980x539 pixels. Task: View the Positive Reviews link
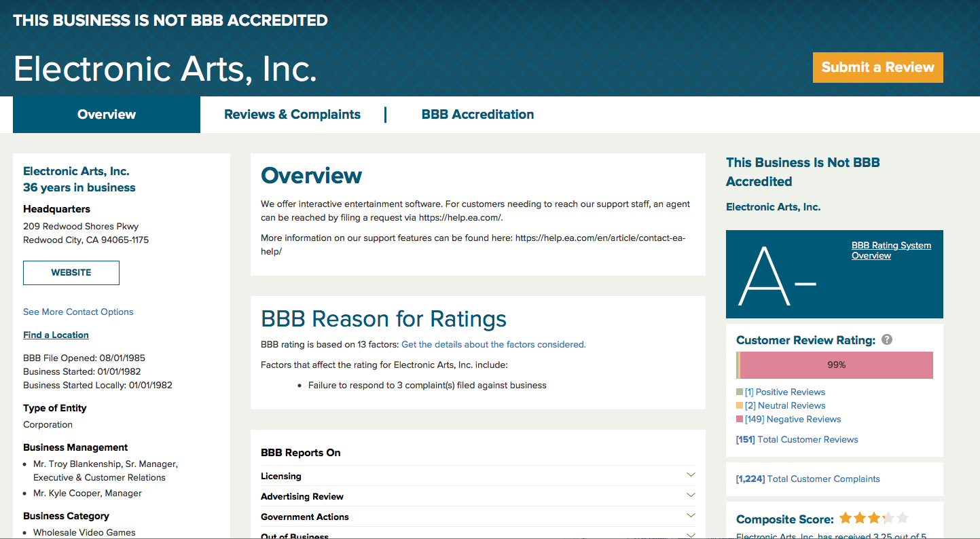(x=784, y=392)
